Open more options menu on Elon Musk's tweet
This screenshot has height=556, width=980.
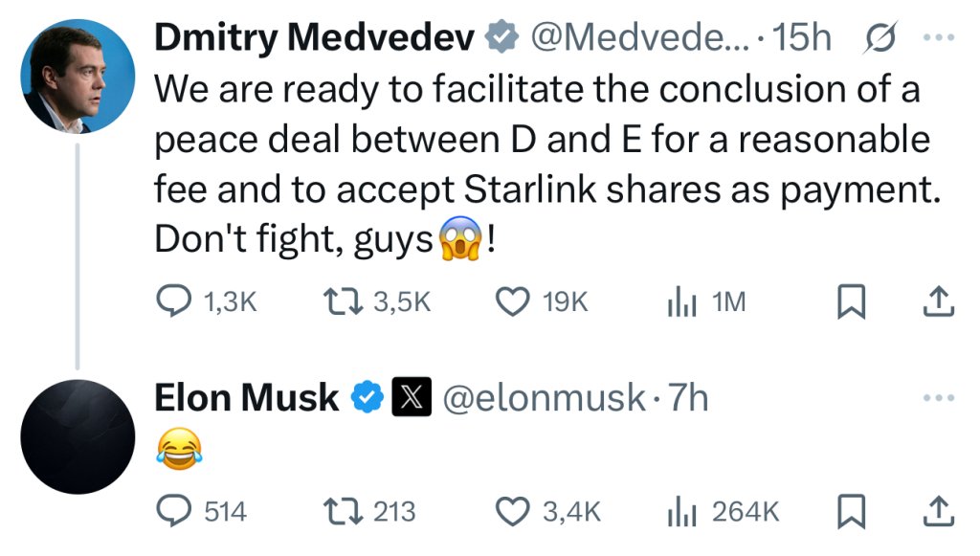[x=939, y=397]
